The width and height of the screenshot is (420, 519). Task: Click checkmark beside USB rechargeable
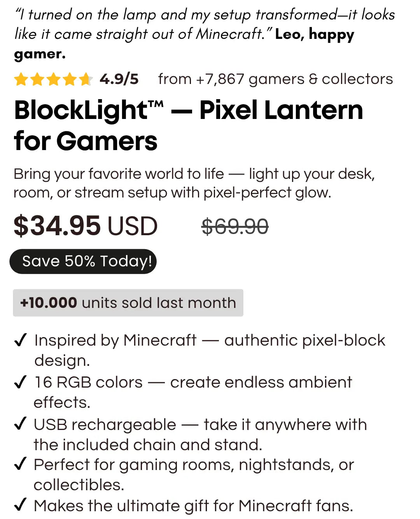[x=20, y=423]
